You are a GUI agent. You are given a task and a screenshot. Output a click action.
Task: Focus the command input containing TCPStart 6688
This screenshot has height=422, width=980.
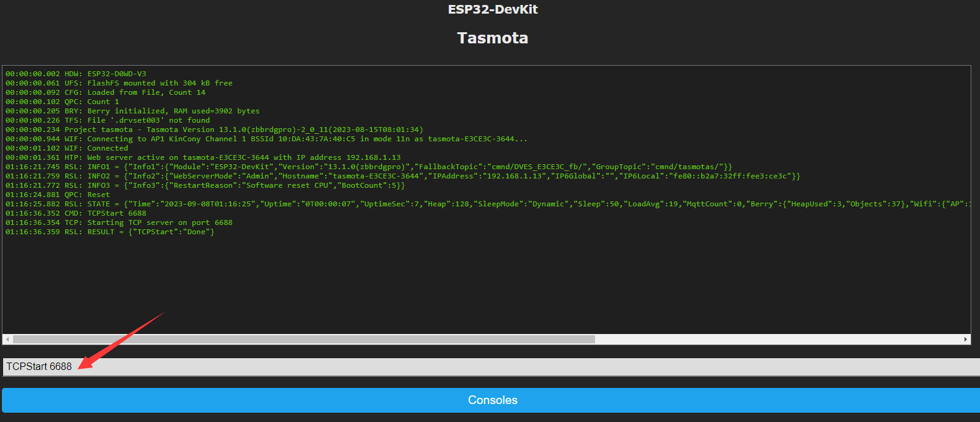[490, 367]
